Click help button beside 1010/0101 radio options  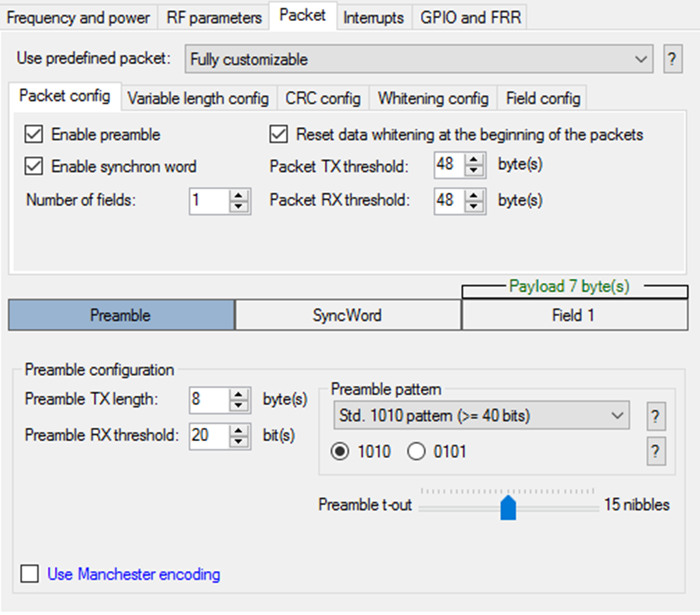click(x=654, y=452)
